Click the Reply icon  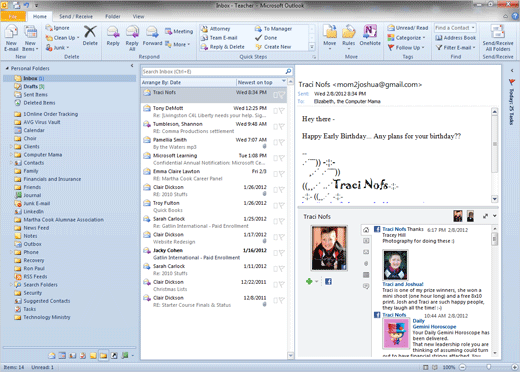[113, 32]
